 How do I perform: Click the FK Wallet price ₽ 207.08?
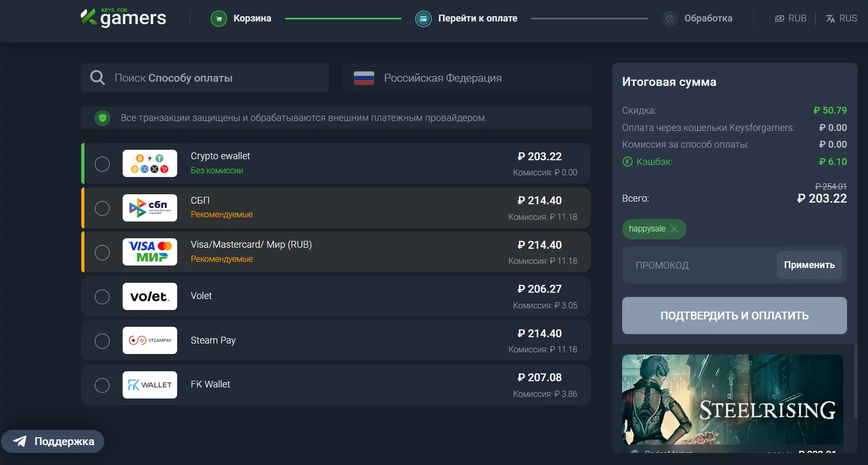[539, 378]
